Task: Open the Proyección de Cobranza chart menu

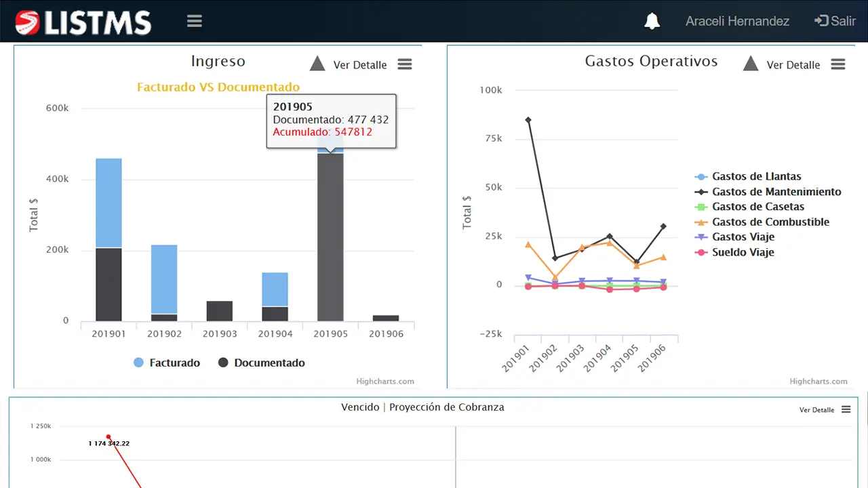Action: pyautogui.click(x=846, y=409)
